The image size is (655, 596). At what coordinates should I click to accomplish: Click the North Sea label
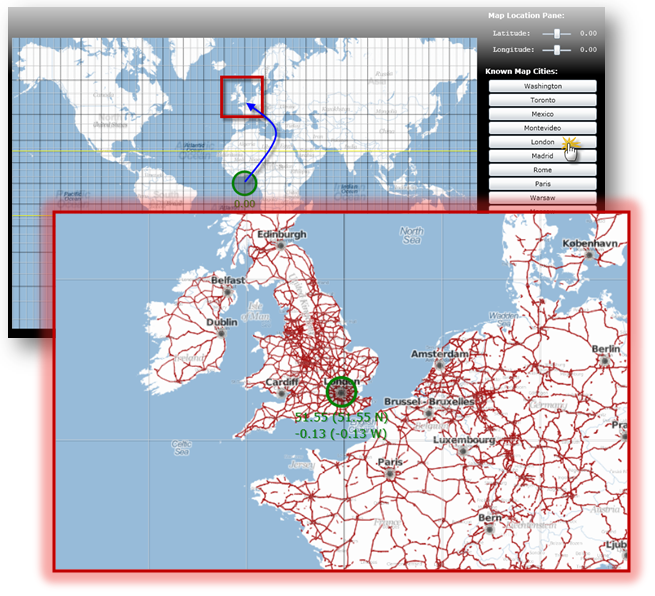coord(411,235)
